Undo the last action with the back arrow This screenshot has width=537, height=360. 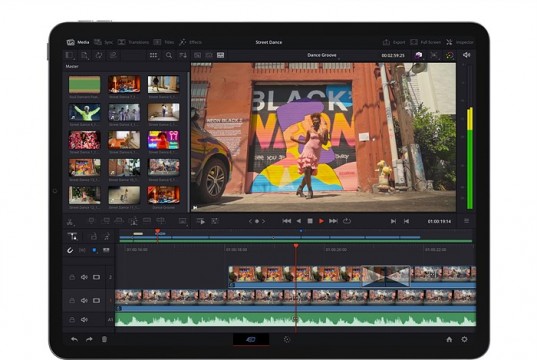[x=74, y=339]
